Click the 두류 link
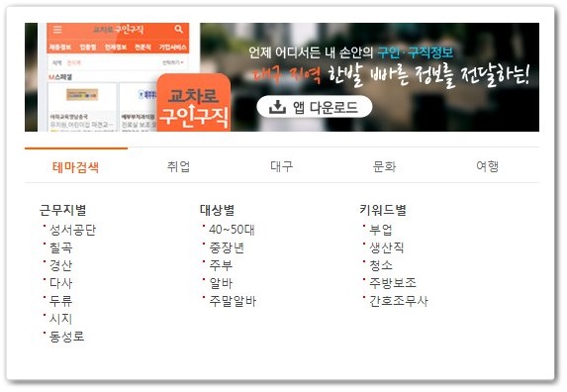The width and height of the screenshot is (567, 392). pyautogui.click(x=60, y=301)
